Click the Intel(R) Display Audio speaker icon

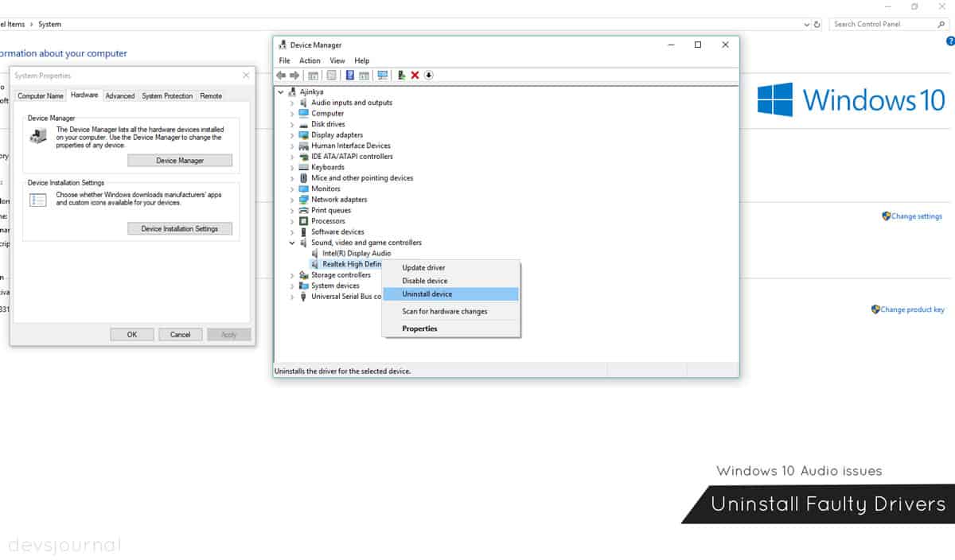315,253
